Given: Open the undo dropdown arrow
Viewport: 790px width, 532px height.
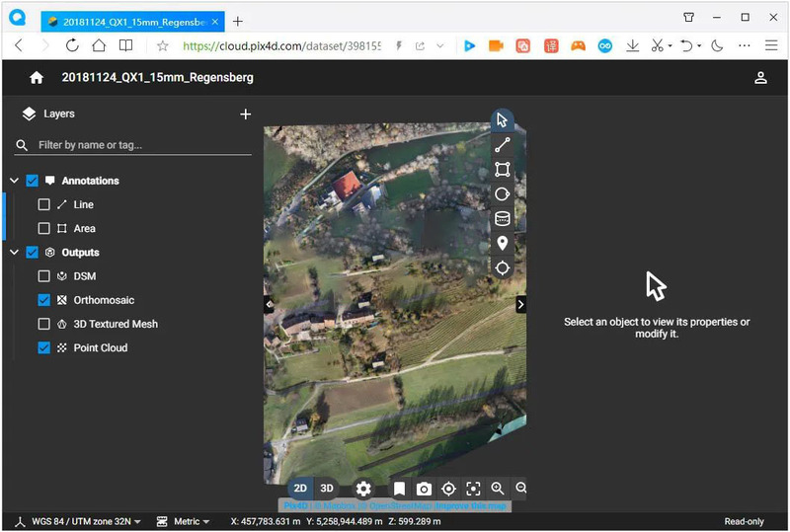Looking at the screenshot, I should click(699, 45).
